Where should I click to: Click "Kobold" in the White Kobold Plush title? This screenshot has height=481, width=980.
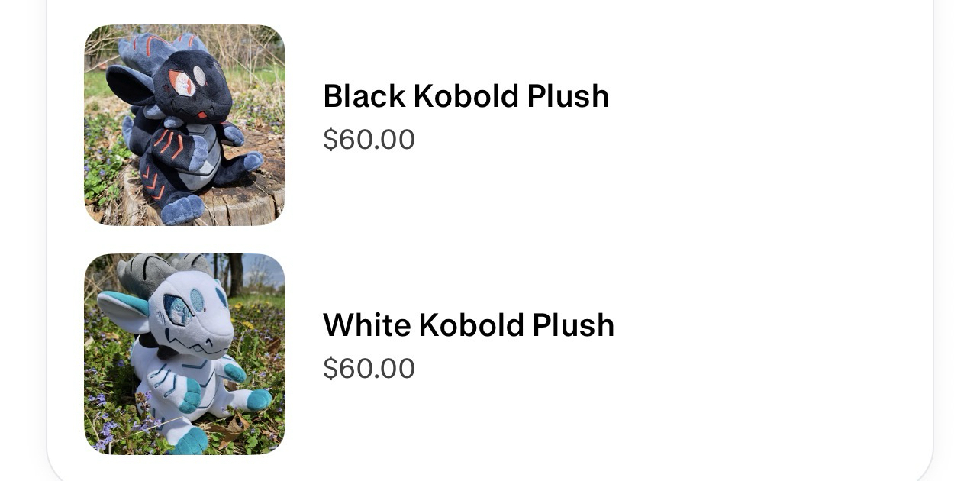click(x=469, y=325)
